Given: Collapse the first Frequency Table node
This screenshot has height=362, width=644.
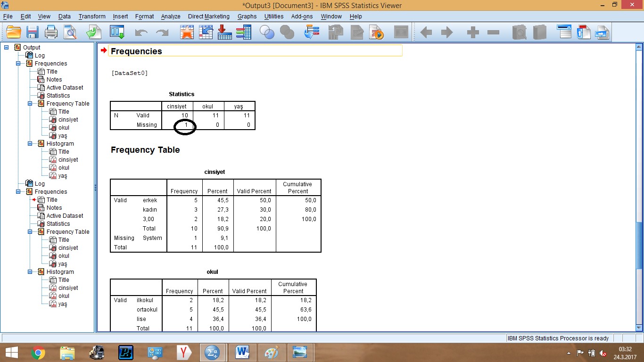Looking at the screenshot, I should [x=30, y=104].
